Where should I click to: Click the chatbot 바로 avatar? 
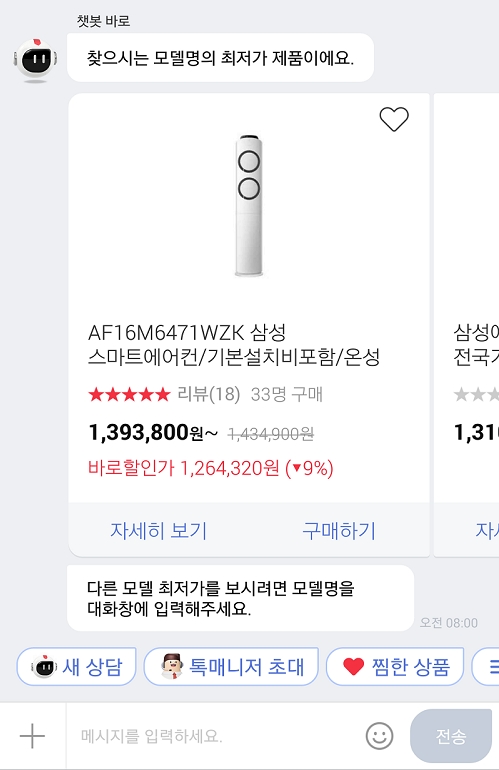[x=35, y=60]
